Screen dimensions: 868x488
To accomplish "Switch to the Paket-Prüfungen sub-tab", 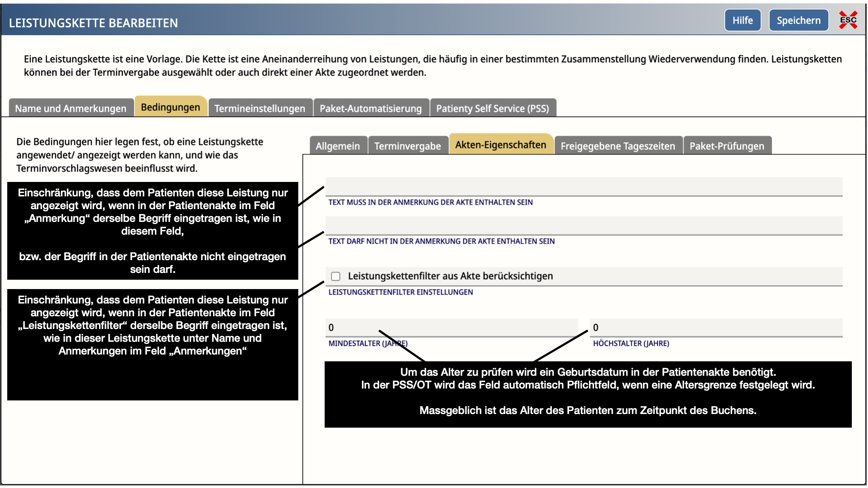I will [727, 146].
